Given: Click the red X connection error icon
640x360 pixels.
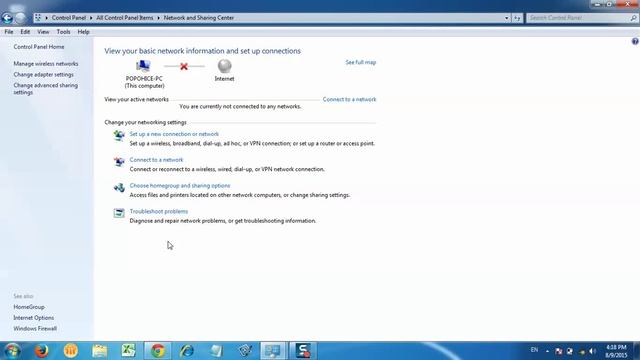Looking at the screenshot, I should coord(184,66).
